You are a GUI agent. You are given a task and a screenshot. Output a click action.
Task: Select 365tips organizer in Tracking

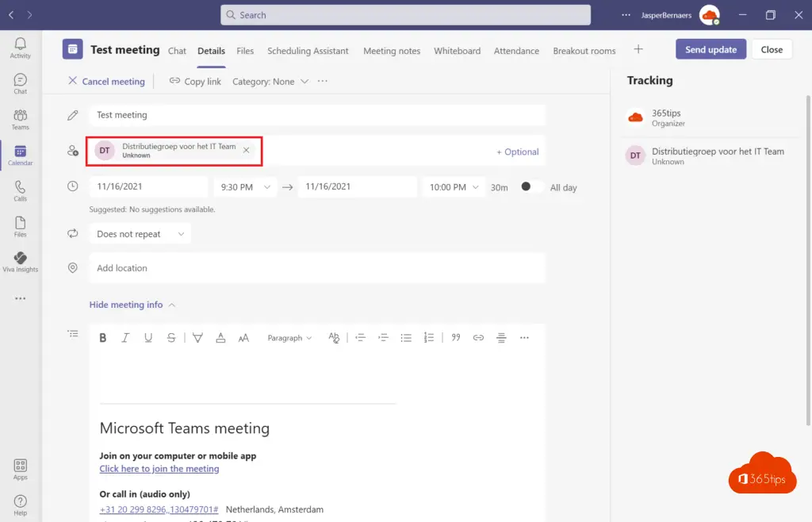711,117
